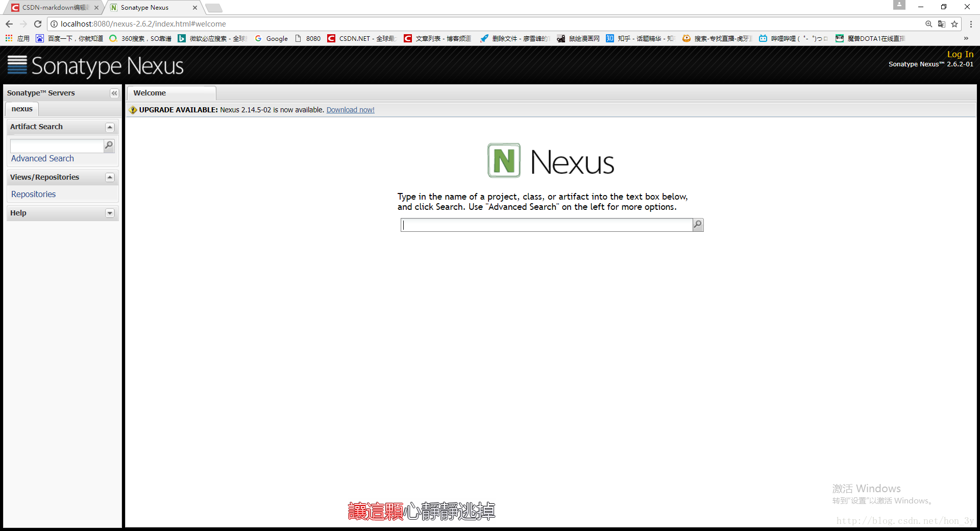This screenshot has width=980, height=531.
Task: Open the Google bookmark
Action: (x=271, y=38)
